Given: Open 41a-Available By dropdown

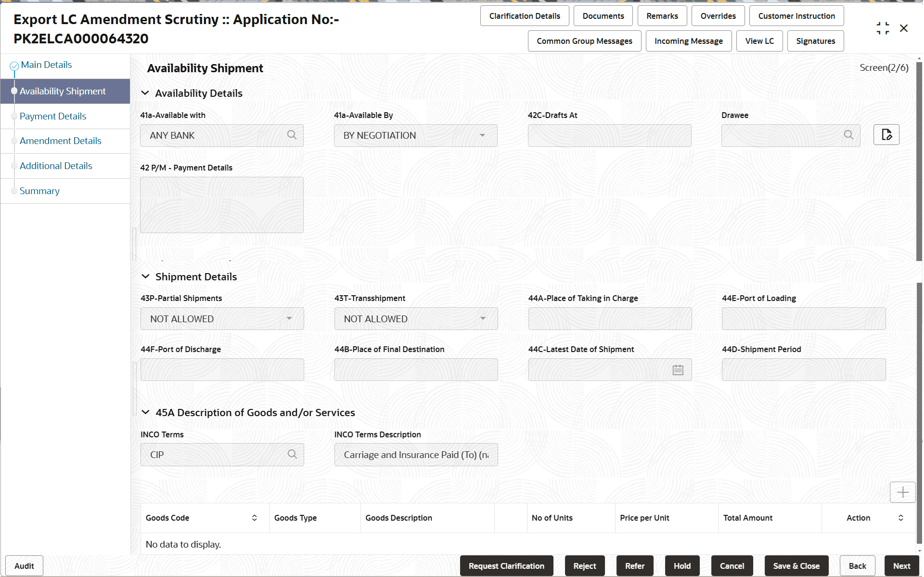Looking at the screenshot, I should coord(482,135).
